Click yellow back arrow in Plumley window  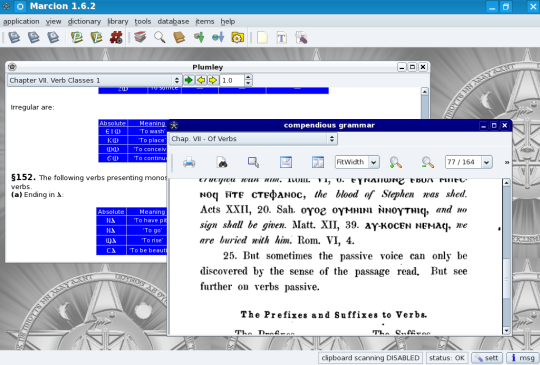point(201,80)
